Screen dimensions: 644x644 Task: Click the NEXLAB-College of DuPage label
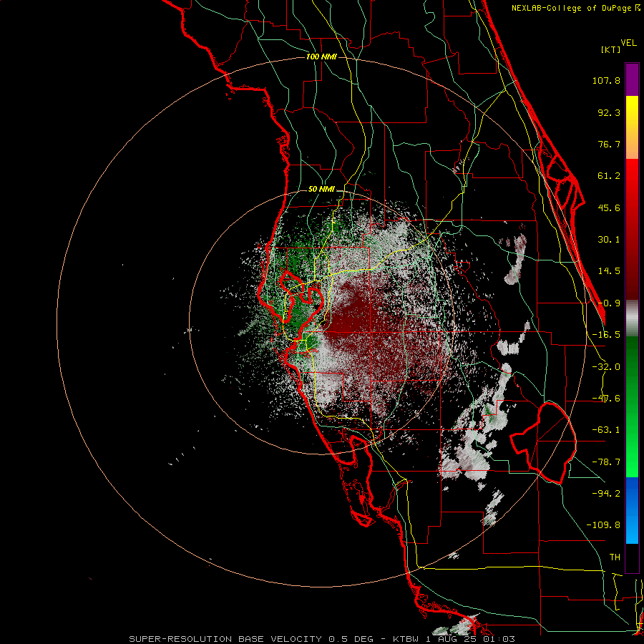[576, 8]
